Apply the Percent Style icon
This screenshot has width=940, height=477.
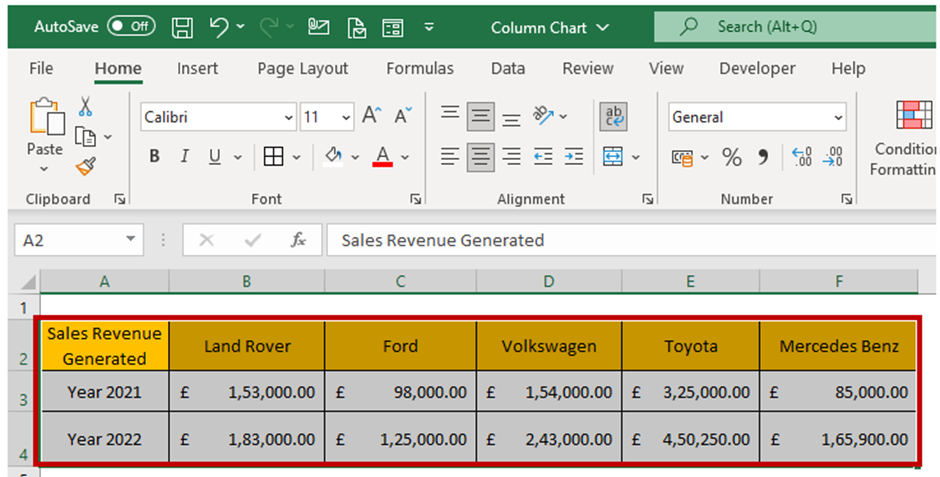click(x=731, y=158)
